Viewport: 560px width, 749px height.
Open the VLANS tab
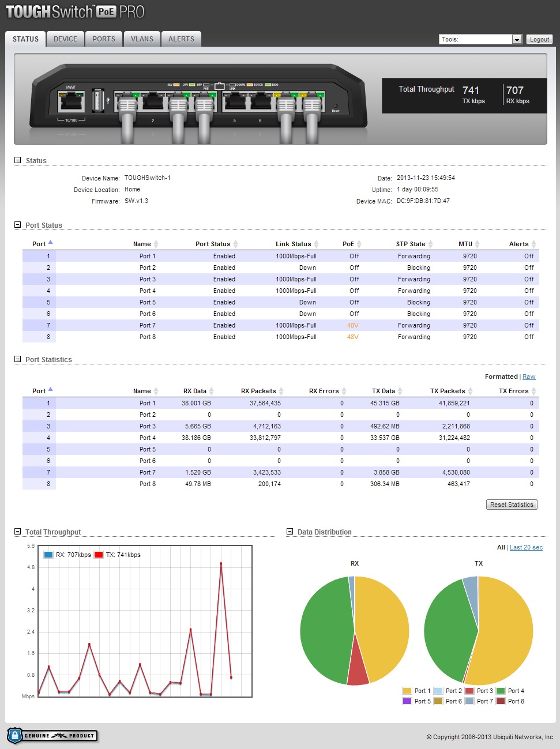point(142,39)
